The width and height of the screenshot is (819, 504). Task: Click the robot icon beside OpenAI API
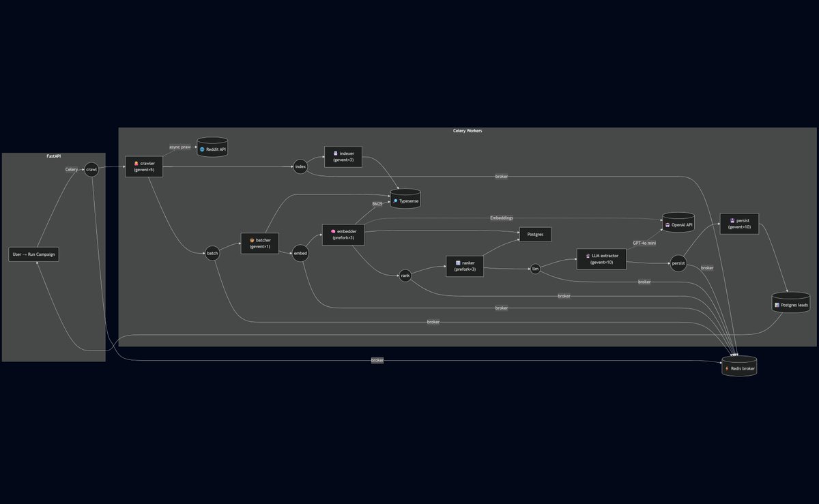click(667, 224)
